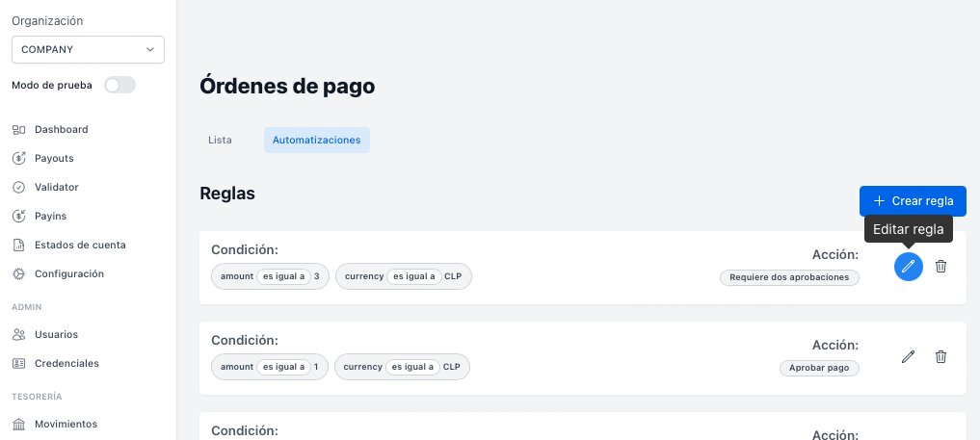
Task: Click the Usuarios people icon
Action: [x=18, y=334]
